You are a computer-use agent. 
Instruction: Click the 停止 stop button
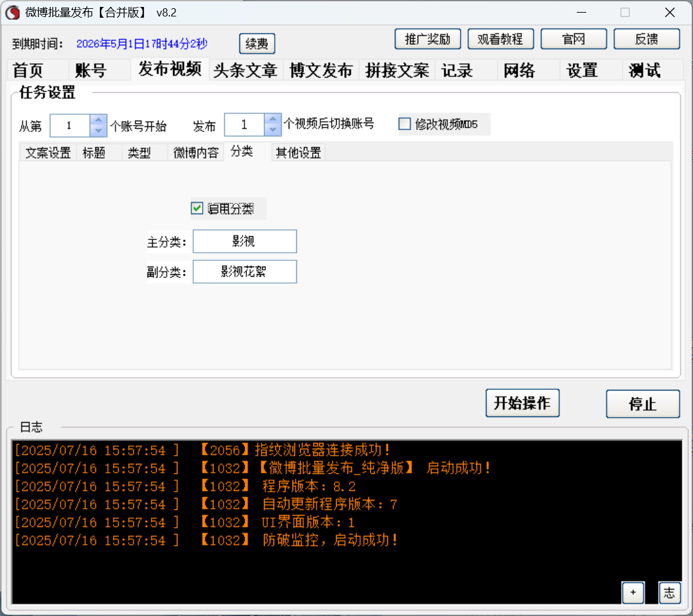click(x=642, y=404)
